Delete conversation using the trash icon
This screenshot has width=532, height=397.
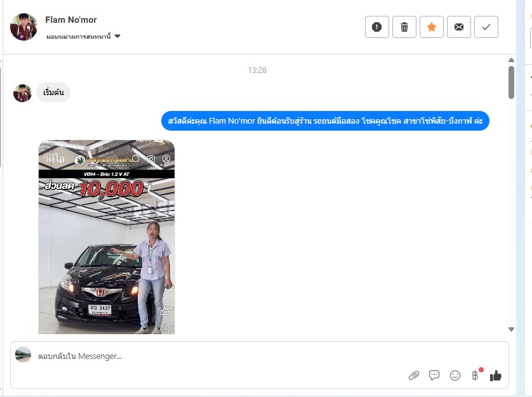(404, 27)
